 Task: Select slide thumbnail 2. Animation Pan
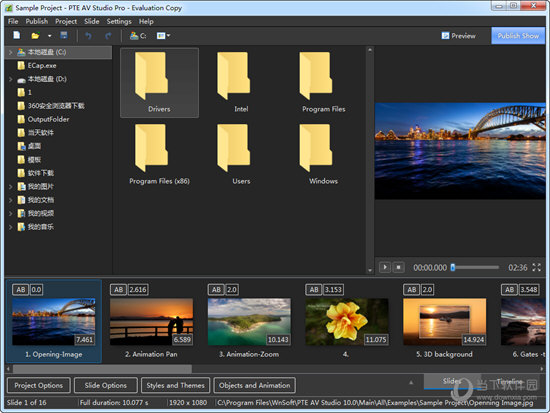click(151, 322)
